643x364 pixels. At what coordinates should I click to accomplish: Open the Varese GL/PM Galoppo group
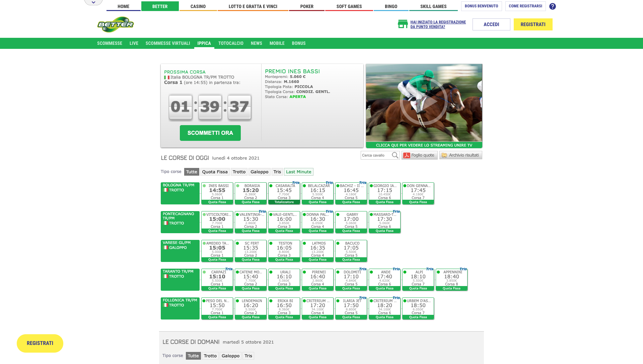[x=180, y=251]
